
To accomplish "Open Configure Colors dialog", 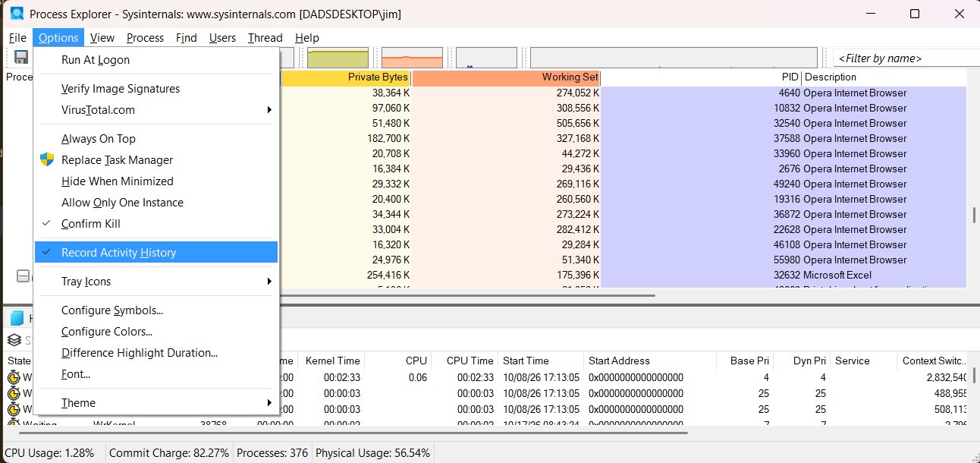I will coord(156,332).
